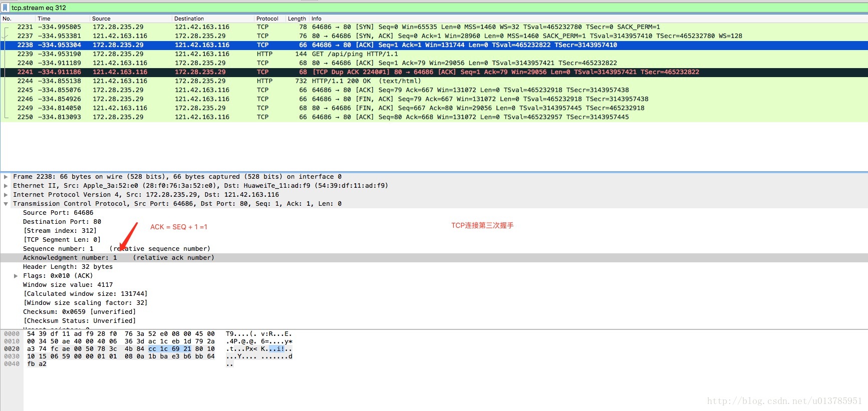
Task: Open the display filter bookmark icon
Action: pyautogui.click(x=5, y=8)
